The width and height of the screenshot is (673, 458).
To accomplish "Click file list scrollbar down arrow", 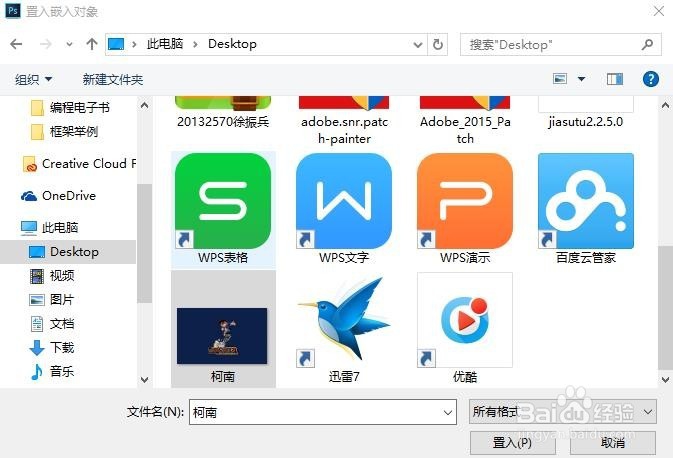I will coord(665,379).
